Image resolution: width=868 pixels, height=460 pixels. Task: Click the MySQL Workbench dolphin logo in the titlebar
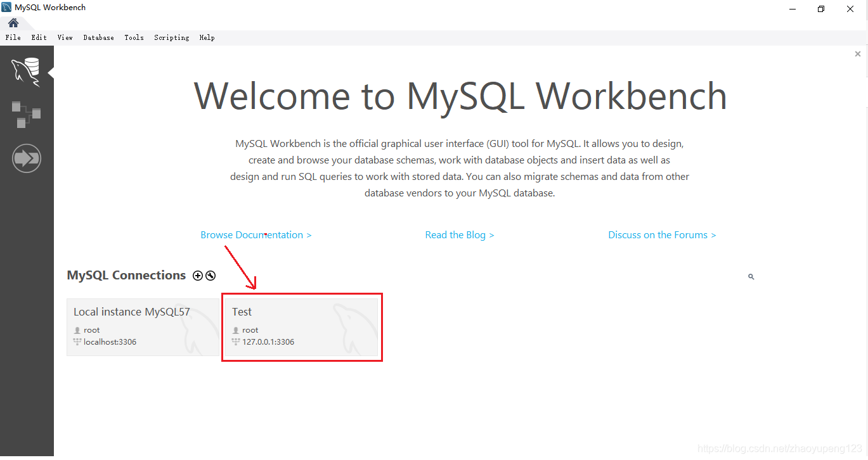7,7
